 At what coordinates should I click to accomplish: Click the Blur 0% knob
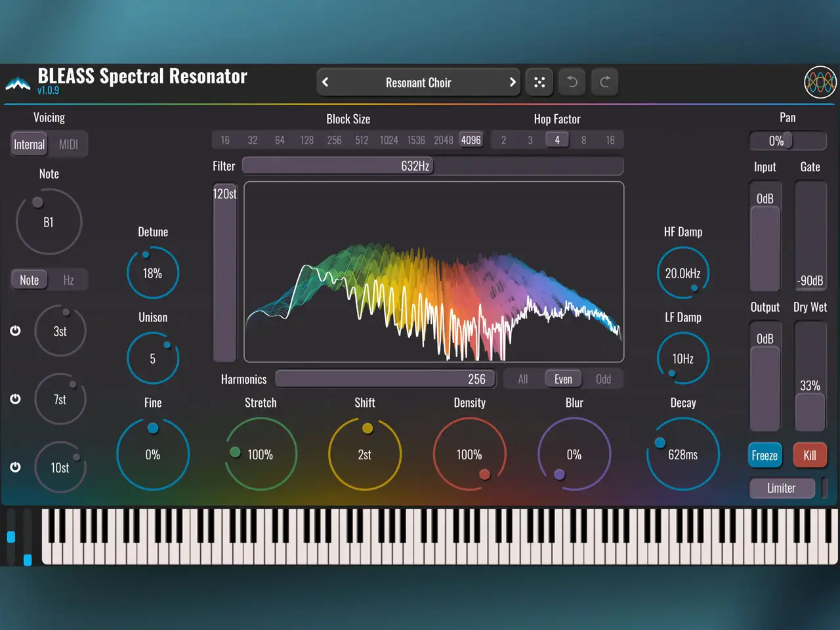pyautogui.click(x=574, y=454)
